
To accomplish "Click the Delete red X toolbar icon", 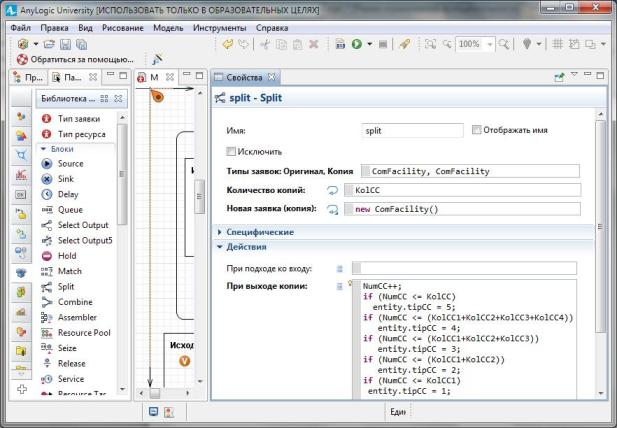I will (314, 44).
